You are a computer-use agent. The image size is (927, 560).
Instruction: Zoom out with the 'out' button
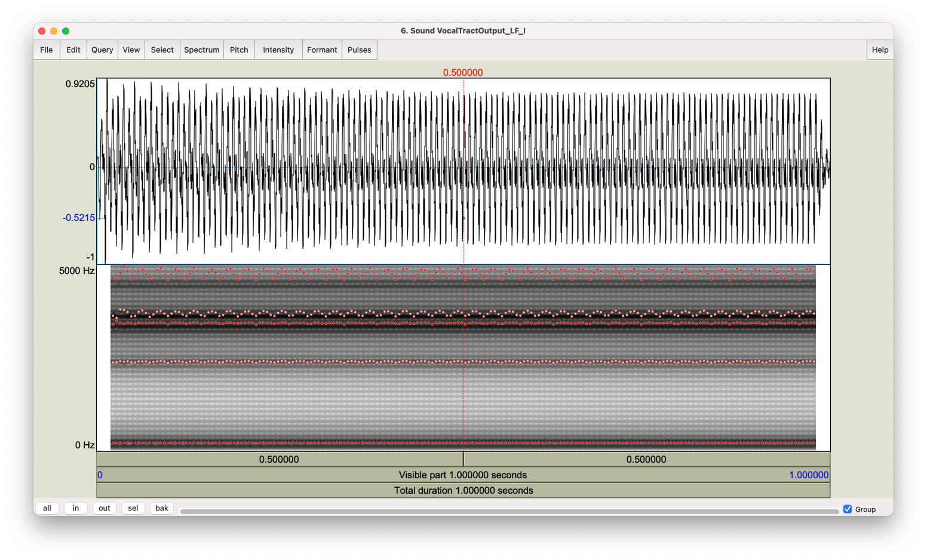coord(105,509)
